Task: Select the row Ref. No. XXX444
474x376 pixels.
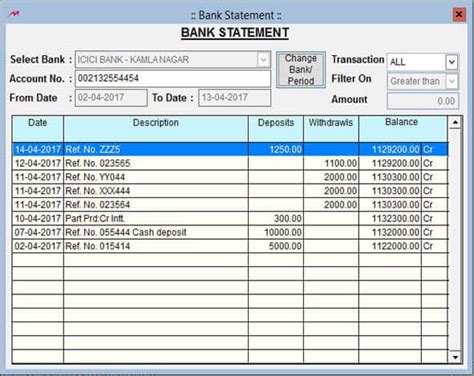Action: click(230, 191)
